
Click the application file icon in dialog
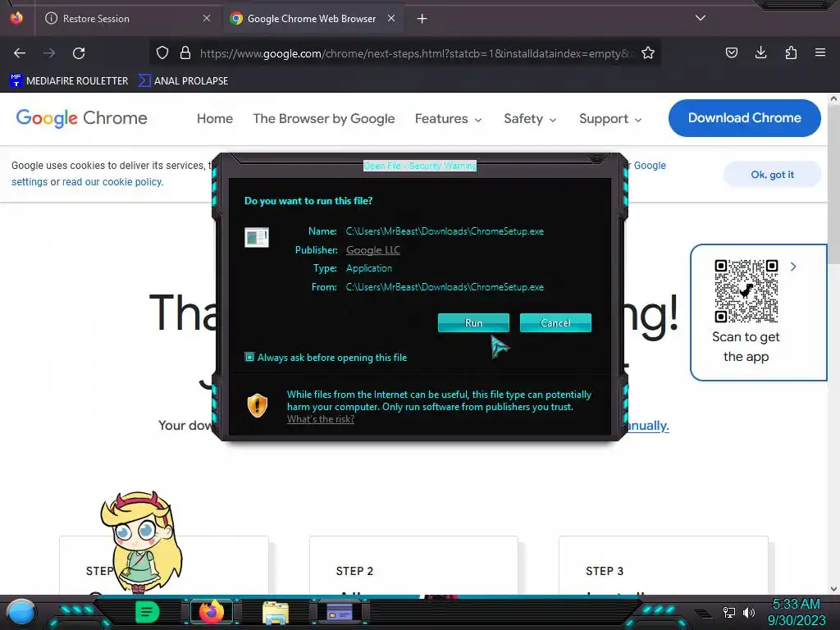[x=257, y=237]
